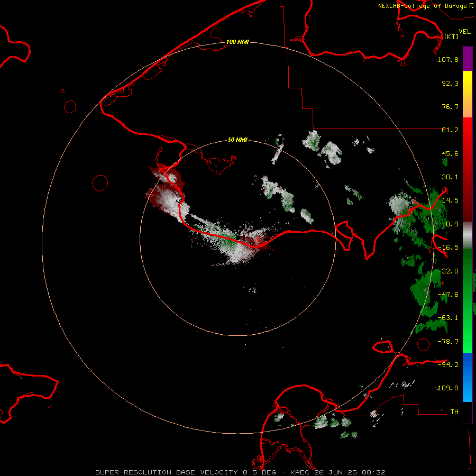Pick the black TH segment of velocity scale

point(467,412)
